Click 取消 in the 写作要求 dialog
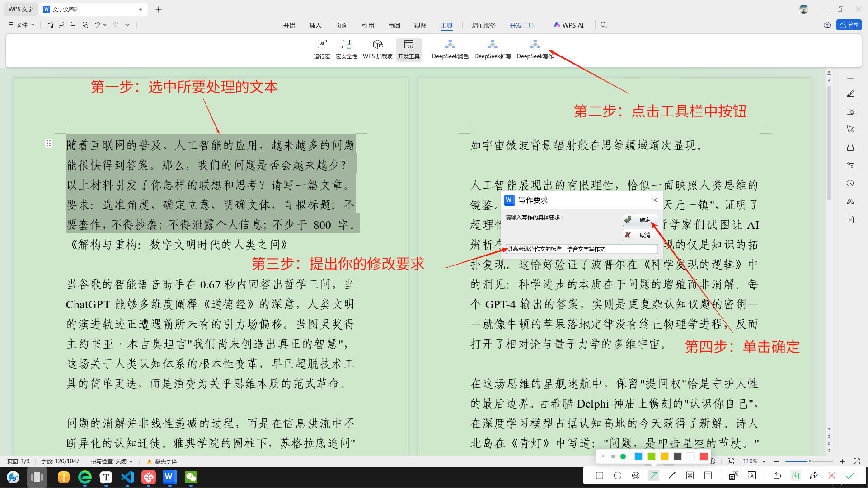The height and width of the screenshot is (488, 868). click(640, 235)
